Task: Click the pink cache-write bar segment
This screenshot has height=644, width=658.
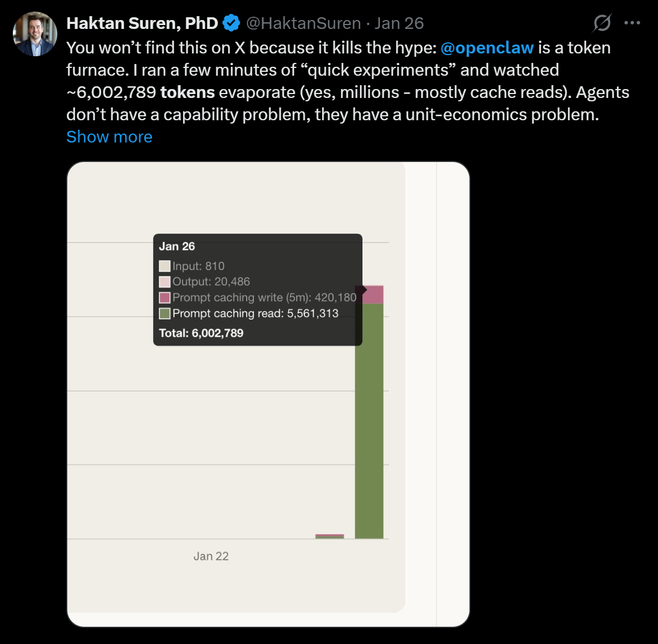Action: click(x=374, y=294)
